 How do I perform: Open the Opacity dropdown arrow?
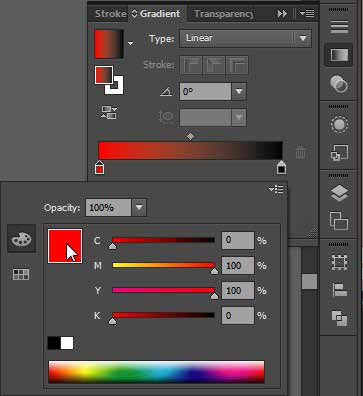point(139,208)
